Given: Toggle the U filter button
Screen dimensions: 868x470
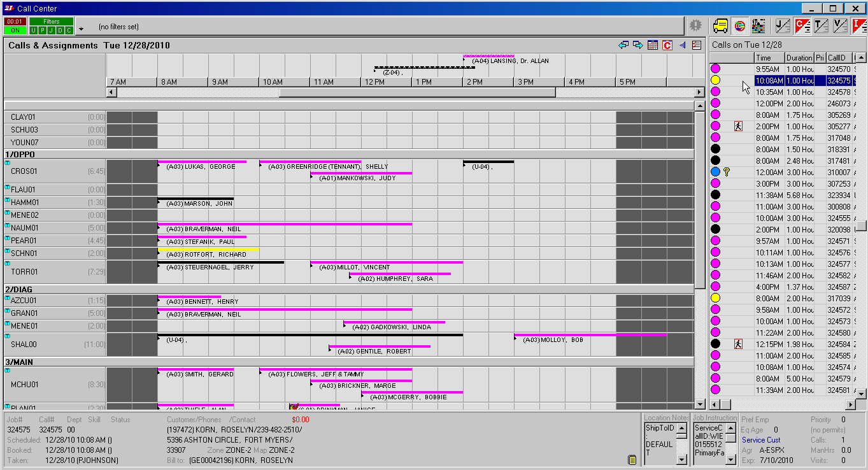Looking at the screenshot, I should pos(34,30).
